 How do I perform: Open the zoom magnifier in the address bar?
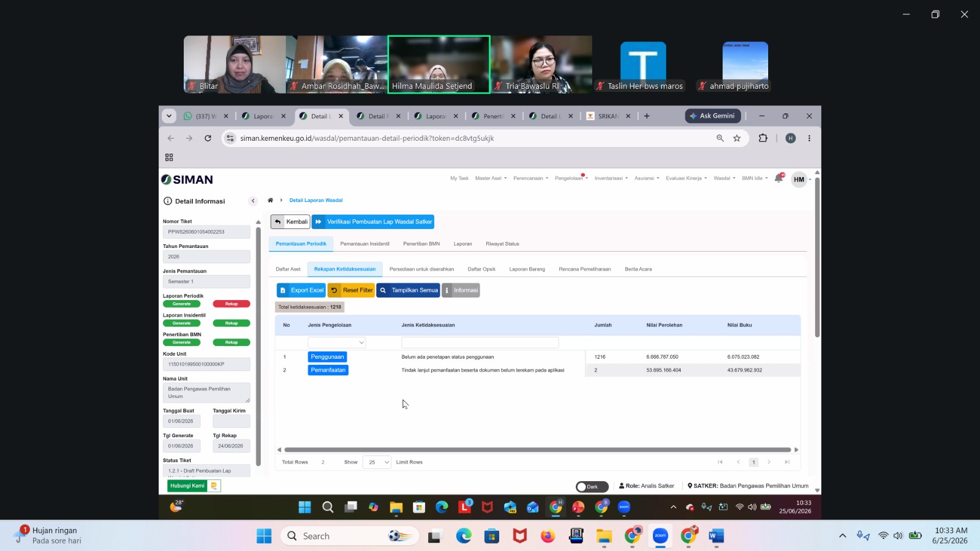[x=720, y=138]
